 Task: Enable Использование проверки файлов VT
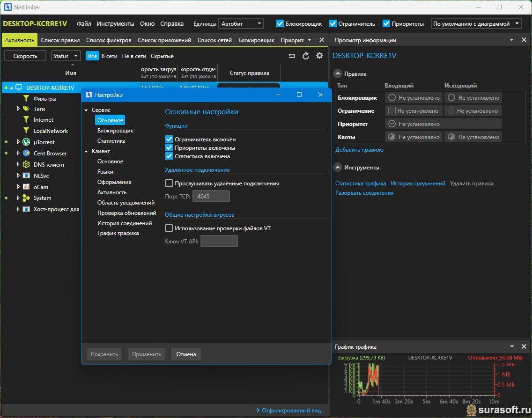169,228
